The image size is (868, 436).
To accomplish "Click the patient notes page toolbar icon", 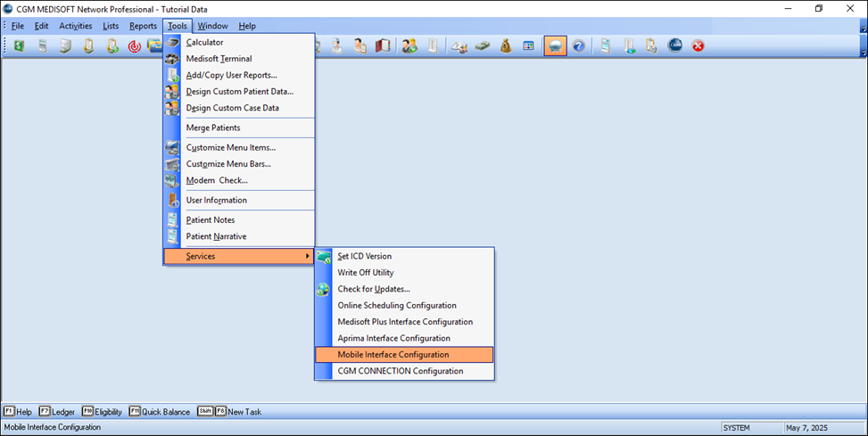I will coord(606,46).
